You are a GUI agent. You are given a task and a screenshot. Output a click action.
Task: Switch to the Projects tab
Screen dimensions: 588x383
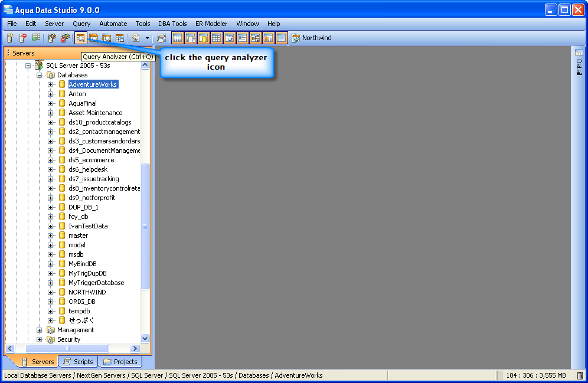coord(120,362)
